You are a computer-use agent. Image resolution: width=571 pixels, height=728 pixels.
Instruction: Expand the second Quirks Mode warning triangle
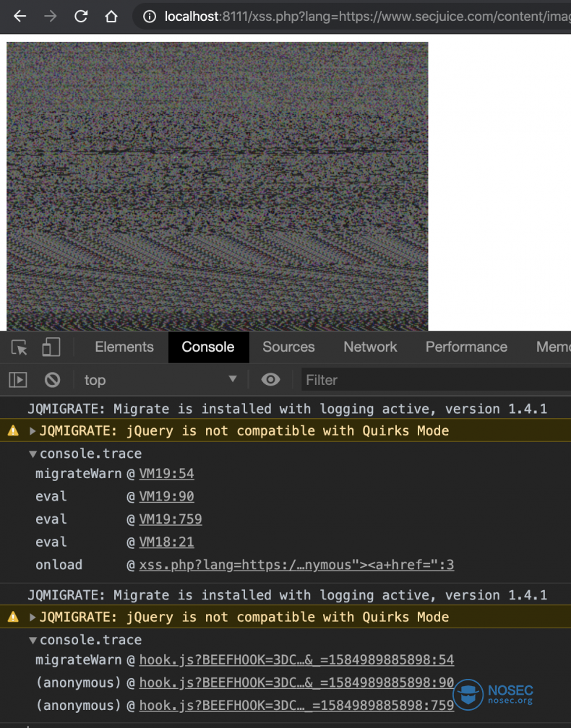click(33, 617)
